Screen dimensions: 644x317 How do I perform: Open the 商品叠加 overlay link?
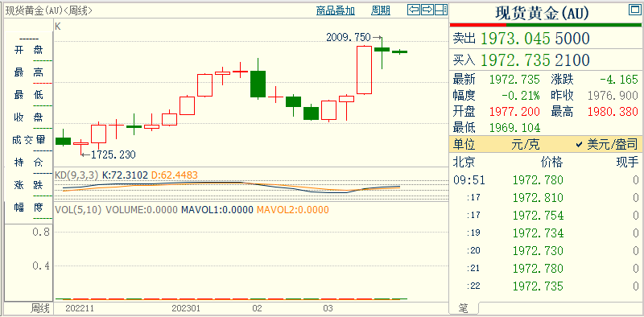tap(336, 10)
